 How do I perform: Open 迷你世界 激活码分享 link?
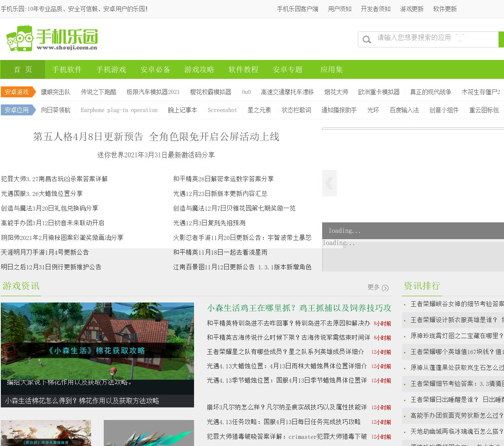156,155
